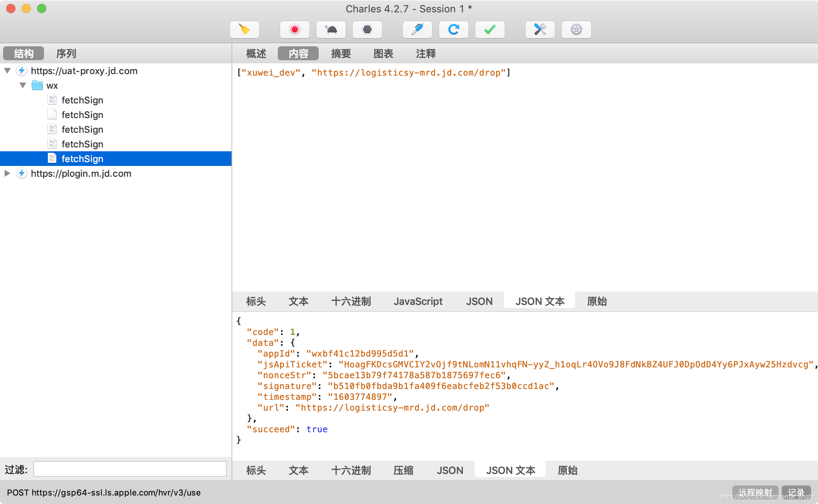
Task: Open Settings with the gear icon
Action: [x=576, y=30]
